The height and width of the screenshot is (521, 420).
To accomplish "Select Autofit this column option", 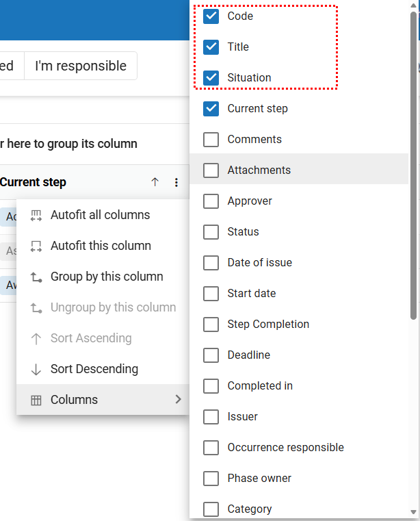I will pos(101,246).
